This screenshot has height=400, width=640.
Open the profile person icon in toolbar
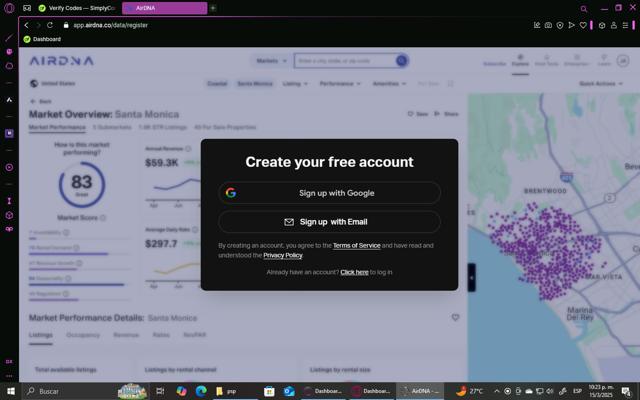point(613,25)
